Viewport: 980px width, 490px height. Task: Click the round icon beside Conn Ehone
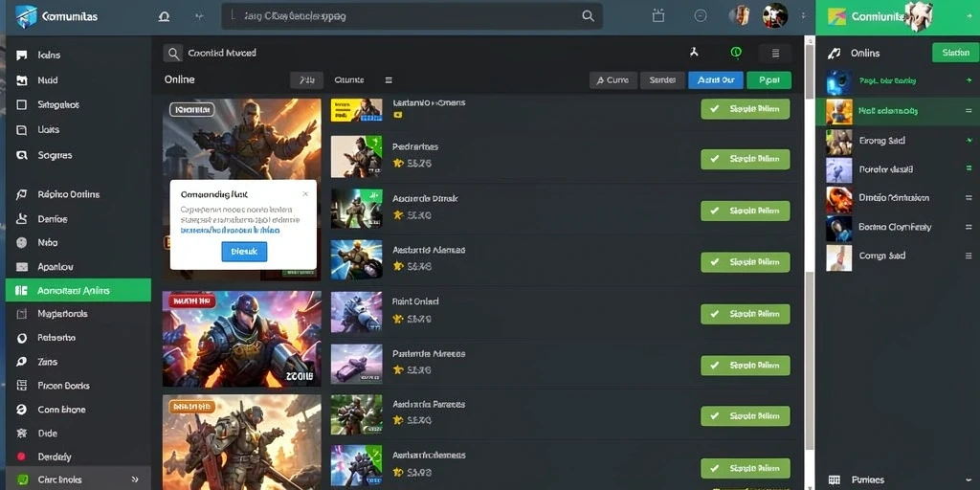pyautogui.click(x=22, y=410)
